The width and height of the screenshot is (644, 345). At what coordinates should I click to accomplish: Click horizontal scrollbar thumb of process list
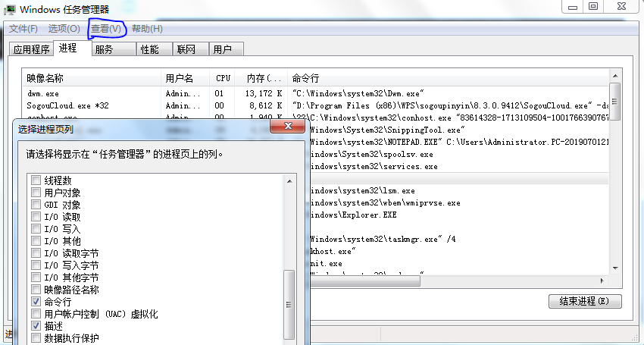365,281
